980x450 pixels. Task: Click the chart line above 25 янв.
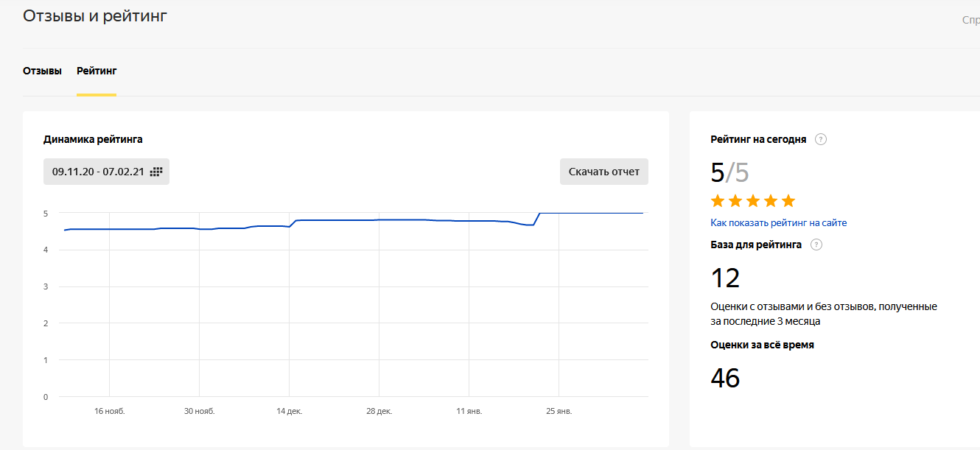click(x=559, y=214)
